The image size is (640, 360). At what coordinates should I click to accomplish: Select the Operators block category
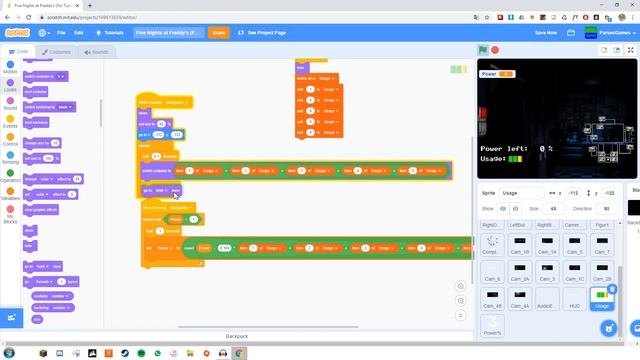(10, 176)
